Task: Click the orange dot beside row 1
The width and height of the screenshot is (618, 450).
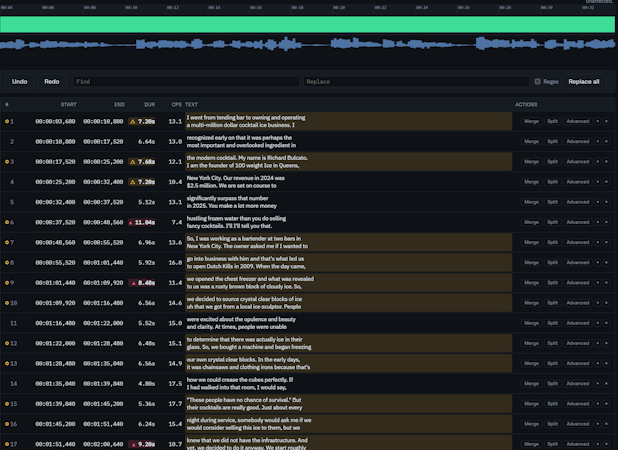Action: [7, 121]
